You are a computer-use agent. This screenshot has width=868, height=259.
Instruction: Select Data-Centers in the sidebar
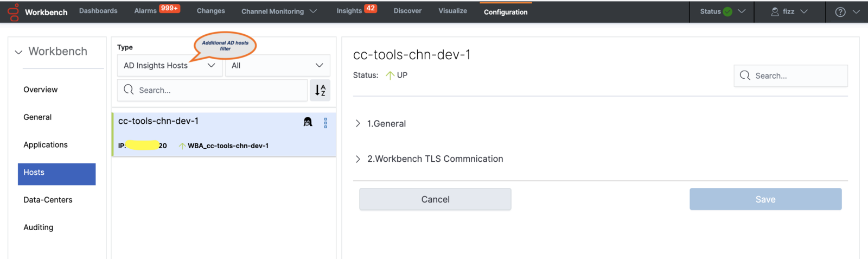click(48, 200)
